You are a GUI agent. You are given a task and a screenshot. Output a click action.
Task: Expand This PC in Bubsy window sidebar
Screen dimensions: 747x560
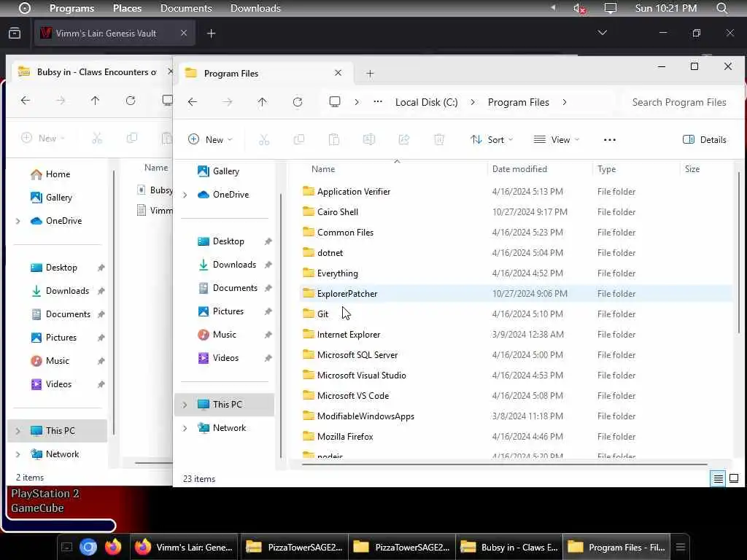[18, 431]
